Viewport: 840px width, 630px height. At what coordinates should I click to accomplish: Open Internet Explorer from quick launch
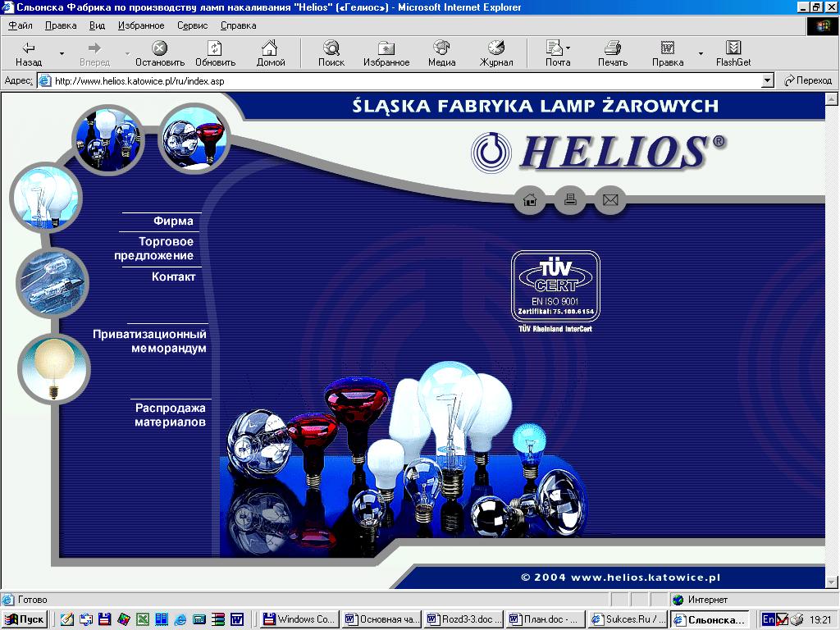(180, 619)
